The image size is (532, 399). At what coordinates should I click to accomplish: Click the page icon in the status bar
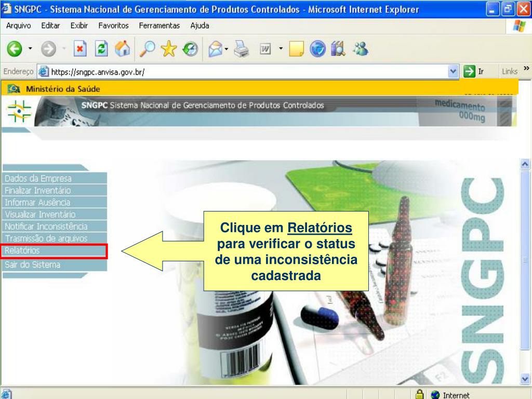pyautogui.click(x=6, y=394)
